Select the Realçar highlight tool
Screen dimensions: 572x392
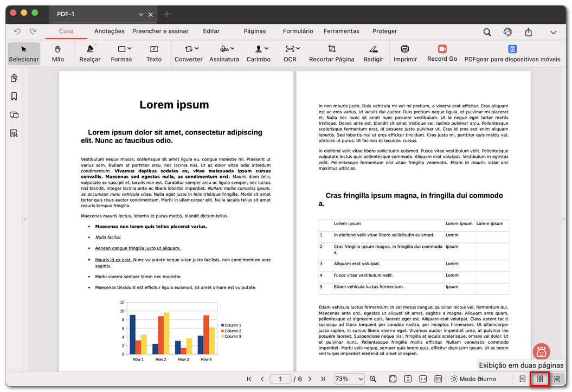[x=89, y=53]
